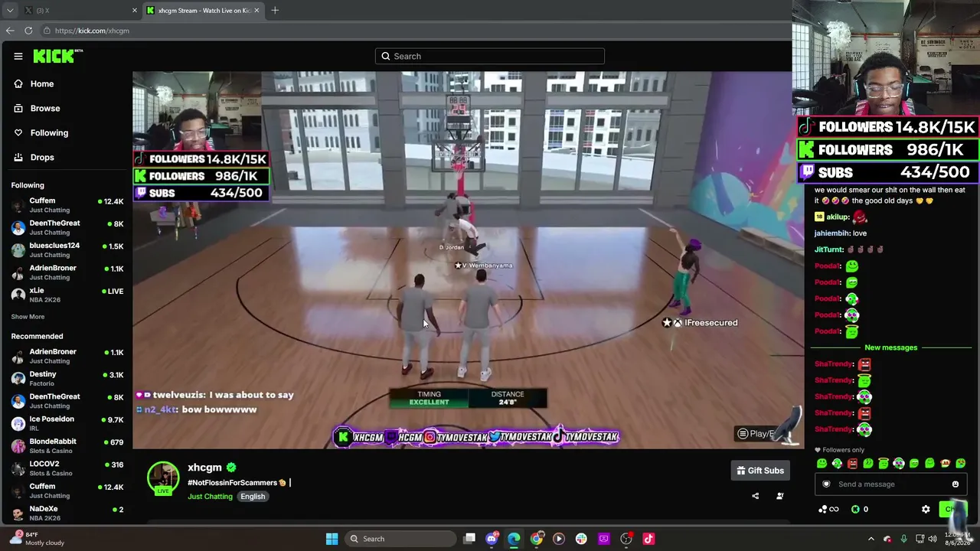
Task: Click the microphone icon in system tray
Action: 903,539
